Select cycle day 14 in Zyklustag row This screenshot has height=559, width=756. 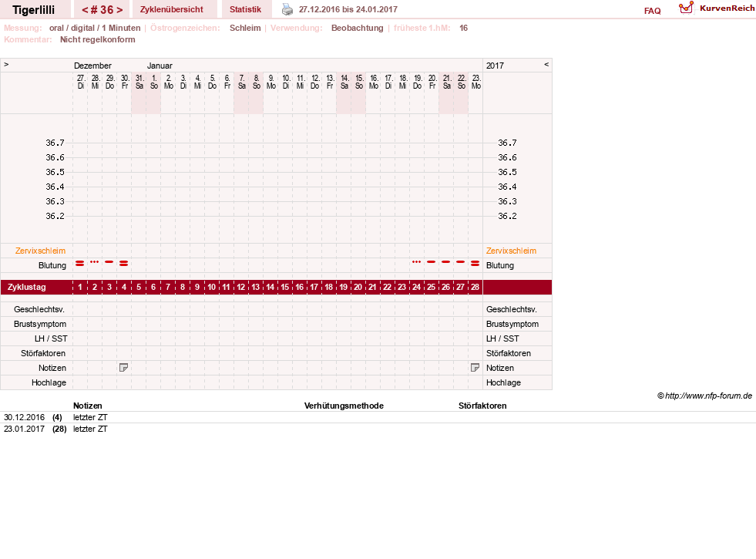click(270, 287)
